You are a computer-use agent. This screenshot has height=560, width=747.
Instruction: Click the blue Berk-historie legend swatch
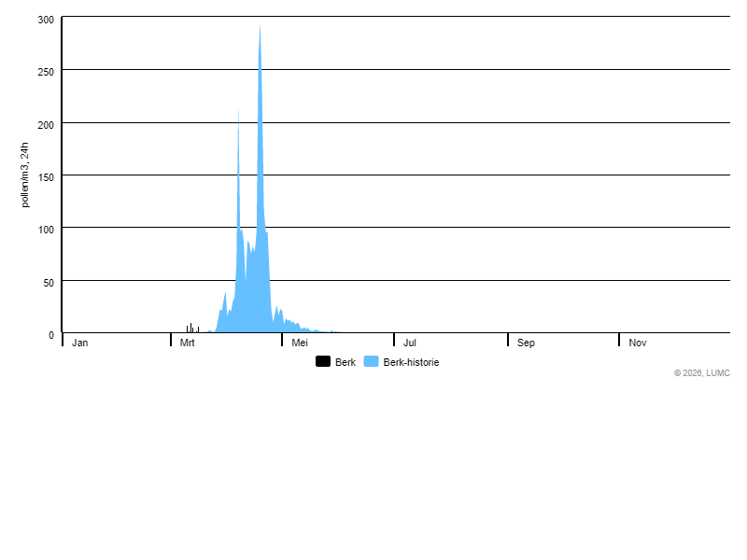(371, 362)
